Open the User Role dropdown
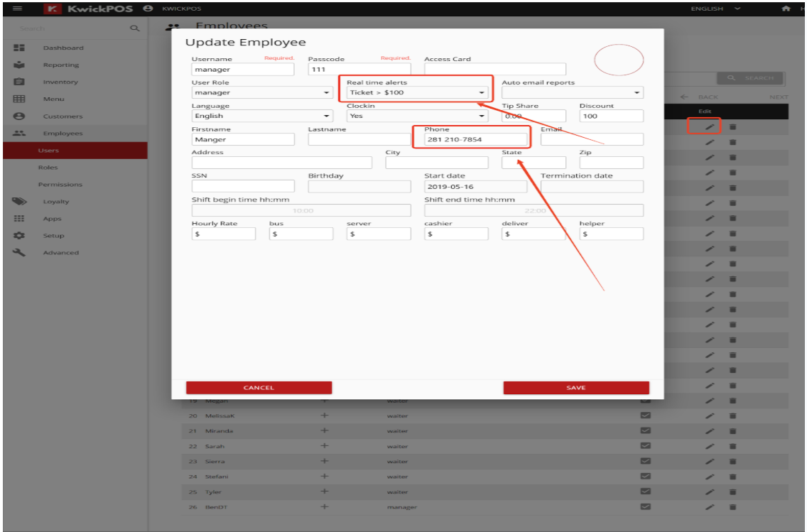Screen dimensions: 807x532 tap(262, 92)
